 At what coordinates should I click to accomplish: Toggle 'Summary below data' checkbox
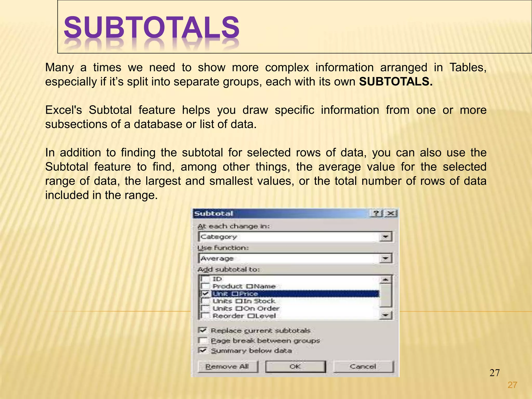(202, 350)
